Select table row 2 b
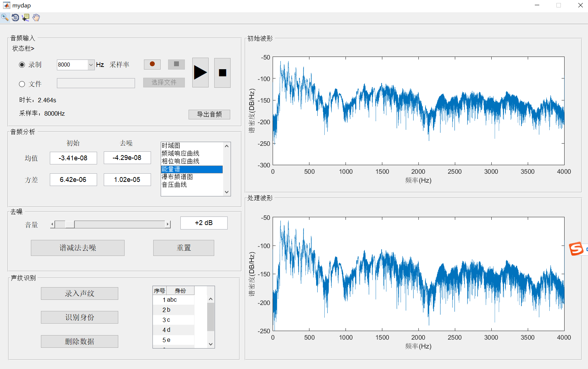Image resolution: width=588 pixels, height=369 pixels. (x=174, y=310)
